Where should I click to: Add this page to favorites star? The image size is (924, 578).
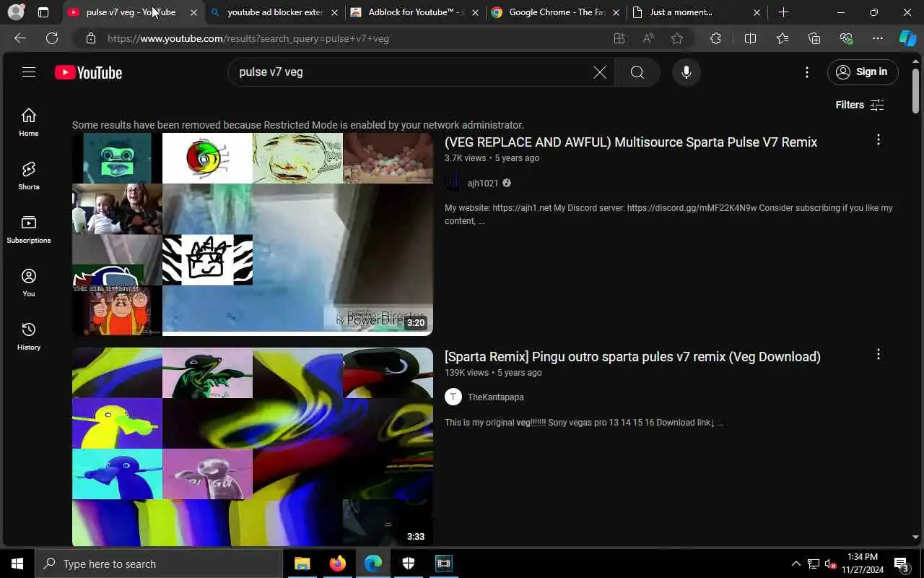(x=677, y=38)
